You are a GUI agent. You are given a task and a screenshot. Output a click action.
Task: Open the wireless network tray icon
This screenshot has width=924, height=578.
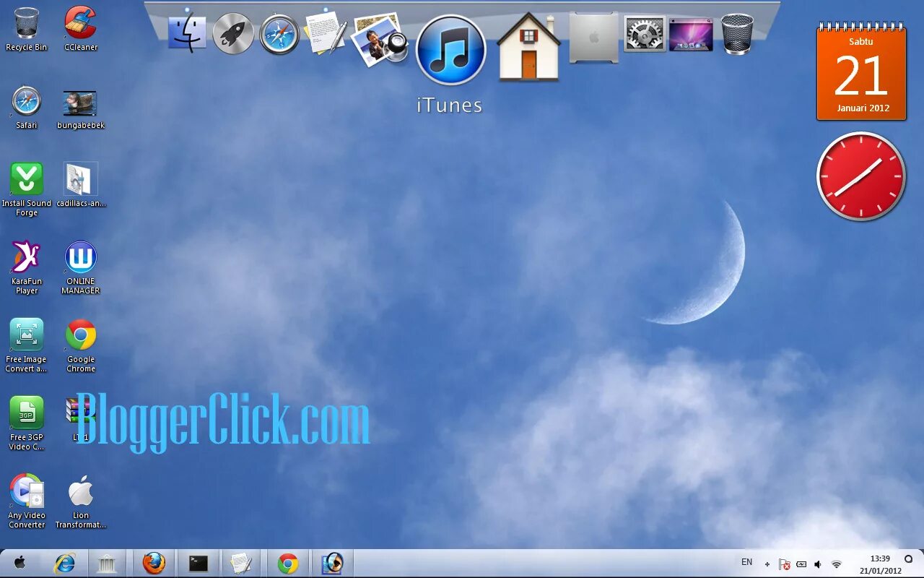tap(836, 564)
